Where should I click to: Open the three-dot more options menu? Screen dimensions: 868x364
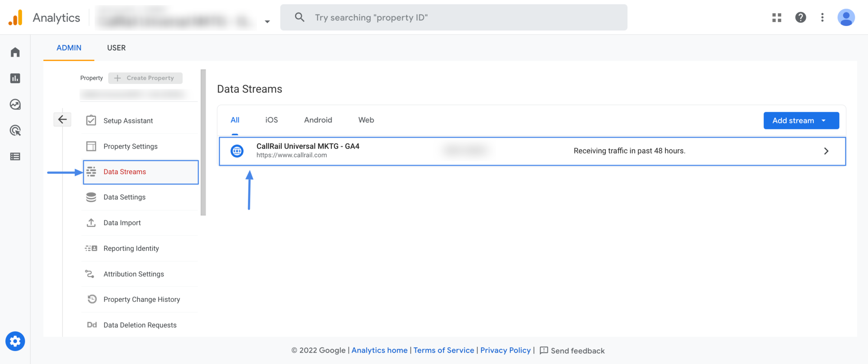[x=822, y=17]
